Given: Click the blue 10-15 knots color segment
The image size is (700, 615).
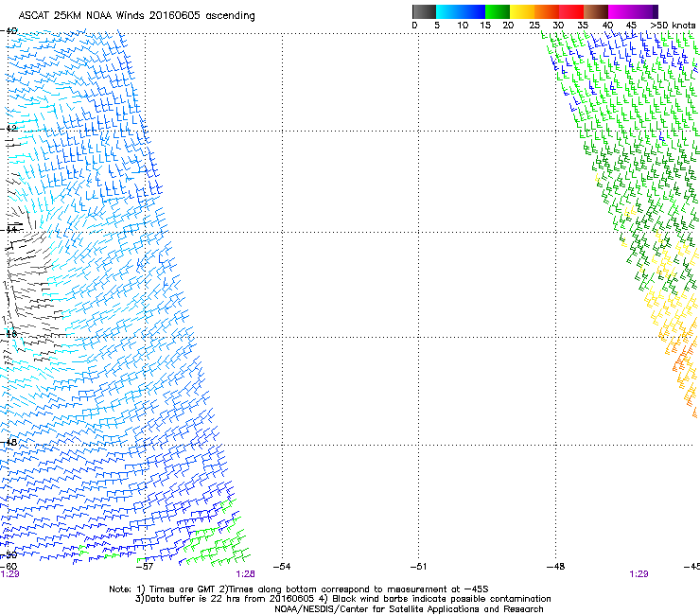Looking at the screenshot, I should point(473,11).
